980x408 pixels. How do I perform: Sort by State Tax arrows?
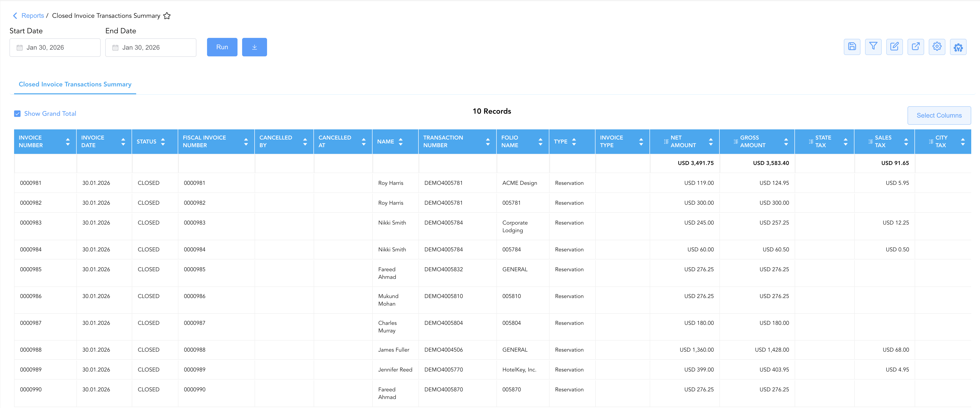tap(846, 142)
